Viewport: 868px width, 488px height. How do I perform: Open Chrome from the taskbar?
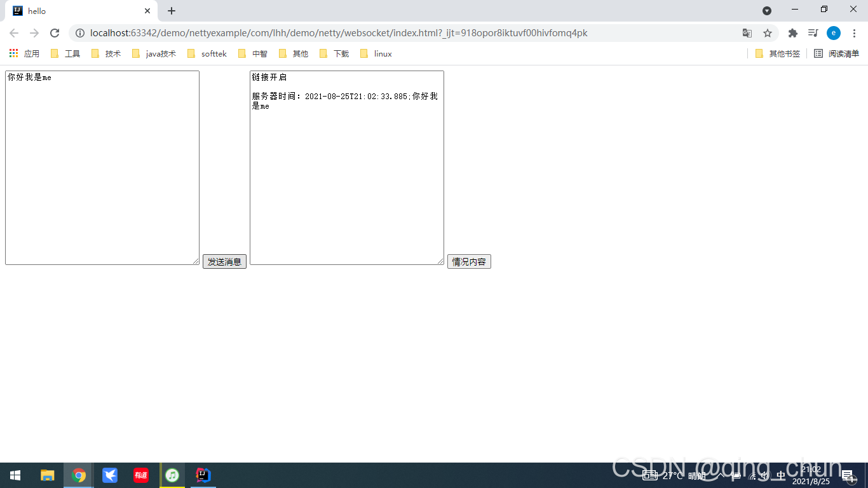click(x=79, y=475)
